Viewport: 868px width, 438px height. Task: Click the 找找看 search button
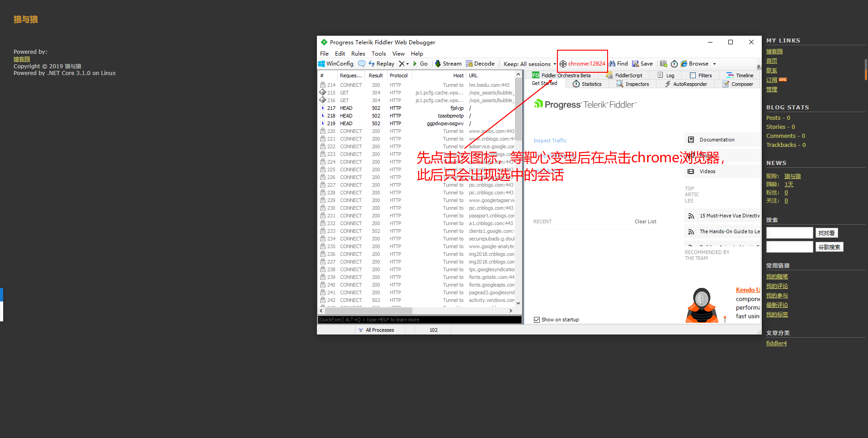click(826, 233)
